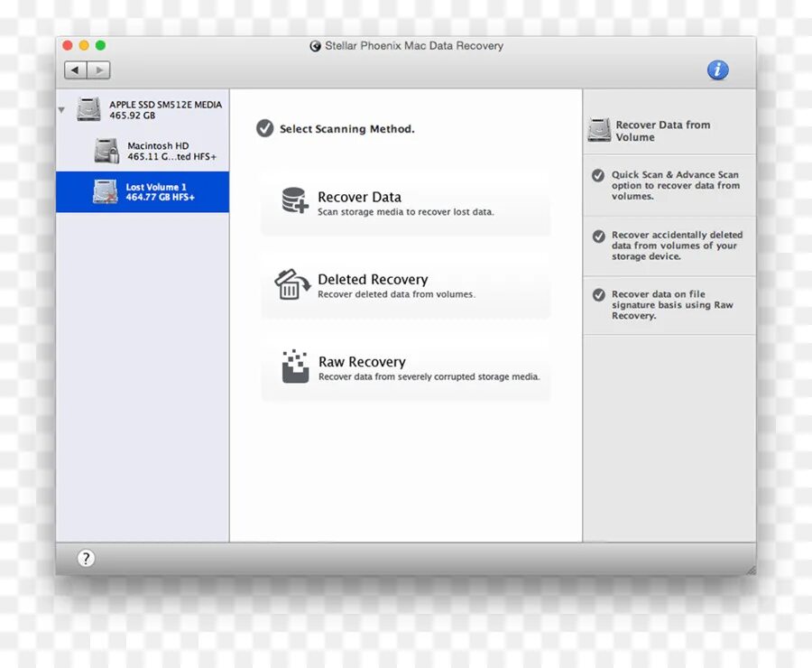The image size is (812, 668).
Task: Toggle the Quick Scan & Advance Scan checkmark
Action: point(598,177)
